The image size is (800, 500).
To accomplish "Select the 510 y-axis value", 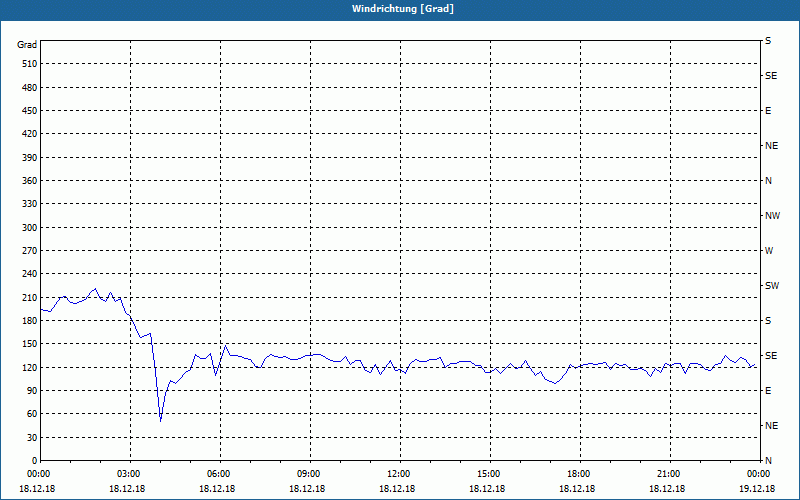I will [30, 64].
